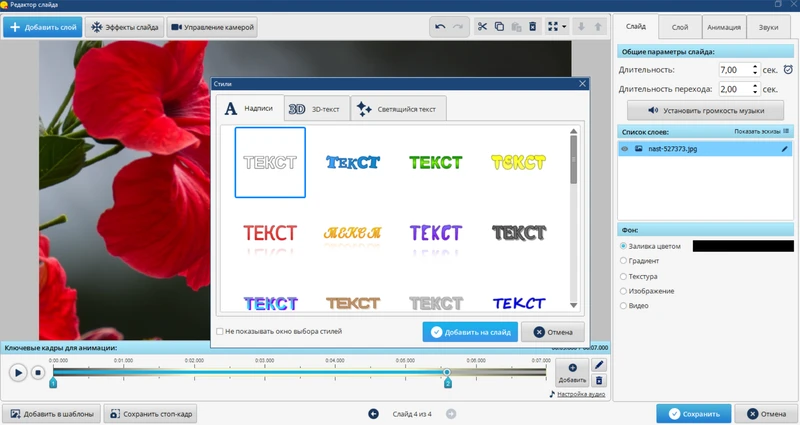Click the scissors cut icon

click(x=482, y=26)
